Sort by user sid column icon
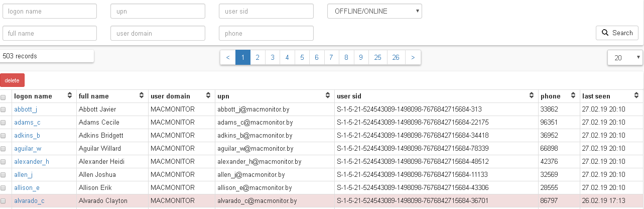This screenshot has width=644, height=209. coord(532,96)
